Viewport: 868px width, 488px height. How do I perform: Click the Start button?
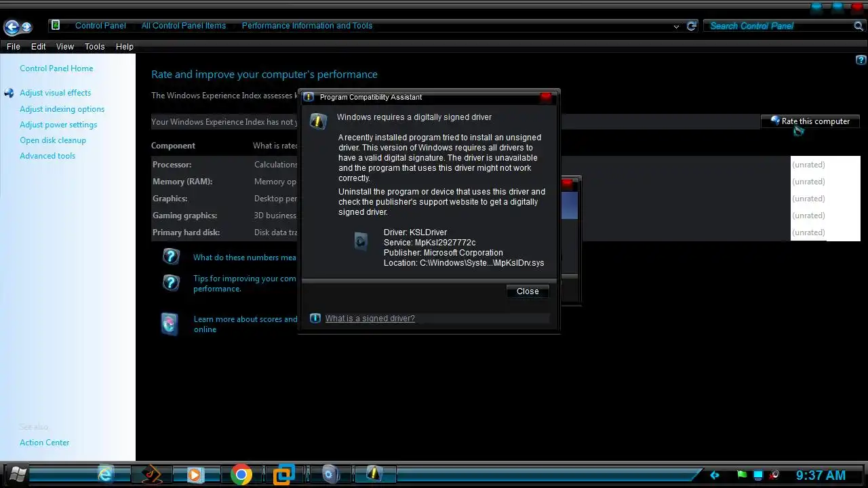click(x=17, y=473)
